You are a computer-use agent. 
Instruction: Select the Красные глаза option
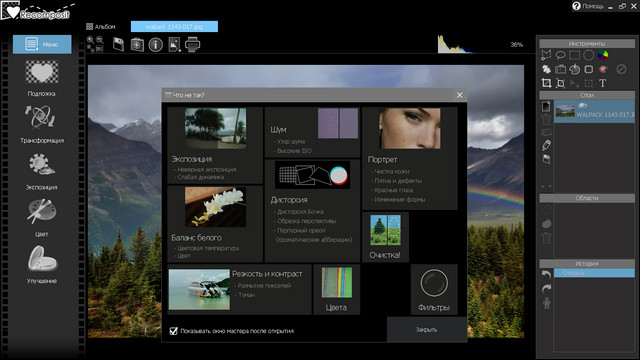[x=393, y=190]
